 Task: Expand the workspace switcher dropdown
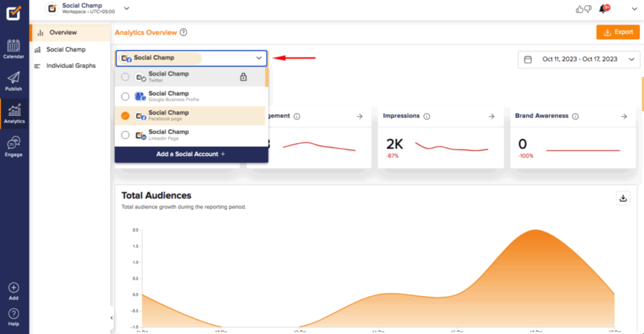click(126, 9)
